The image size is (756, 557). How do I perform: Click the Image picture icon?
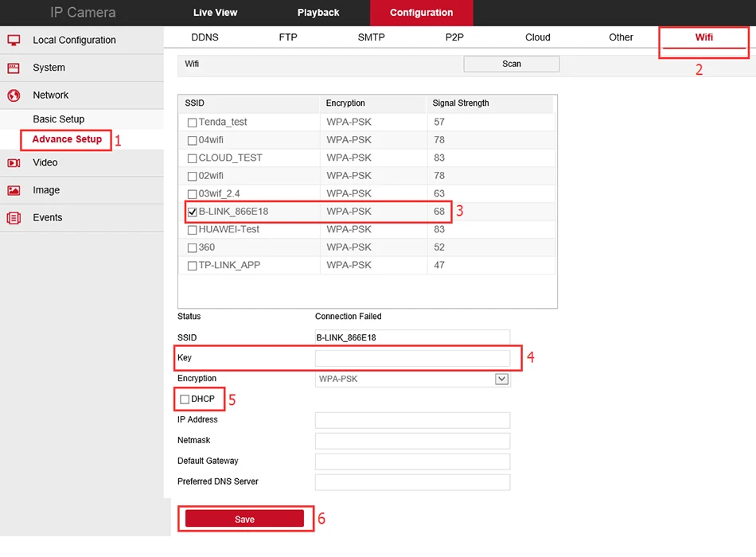(x=14, y=190)
